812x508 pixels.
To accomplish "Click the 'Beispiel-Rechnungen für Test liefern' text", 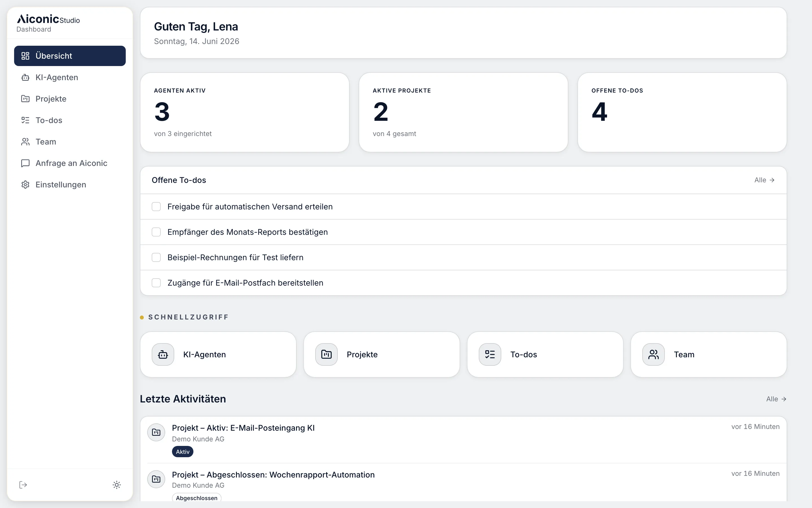I will [235, 257].
